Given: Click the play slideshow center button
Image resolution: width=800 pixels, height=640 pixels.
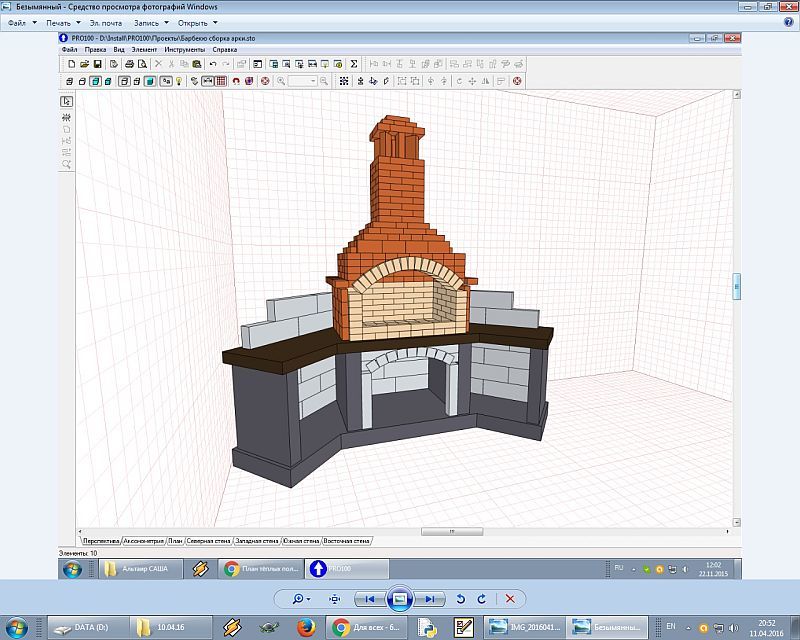Looking at the screenshot, I should click(x=399, y=598).
